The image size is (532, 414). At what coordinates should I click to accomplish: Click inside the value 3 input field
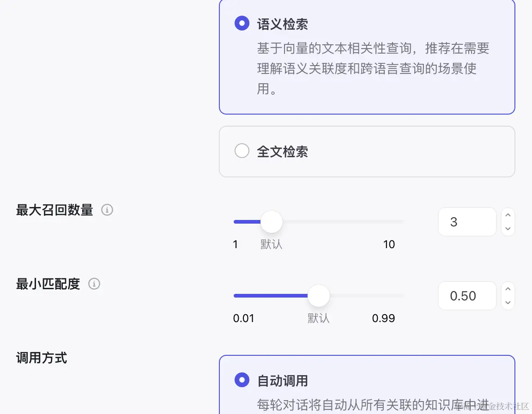coord(467,222)
